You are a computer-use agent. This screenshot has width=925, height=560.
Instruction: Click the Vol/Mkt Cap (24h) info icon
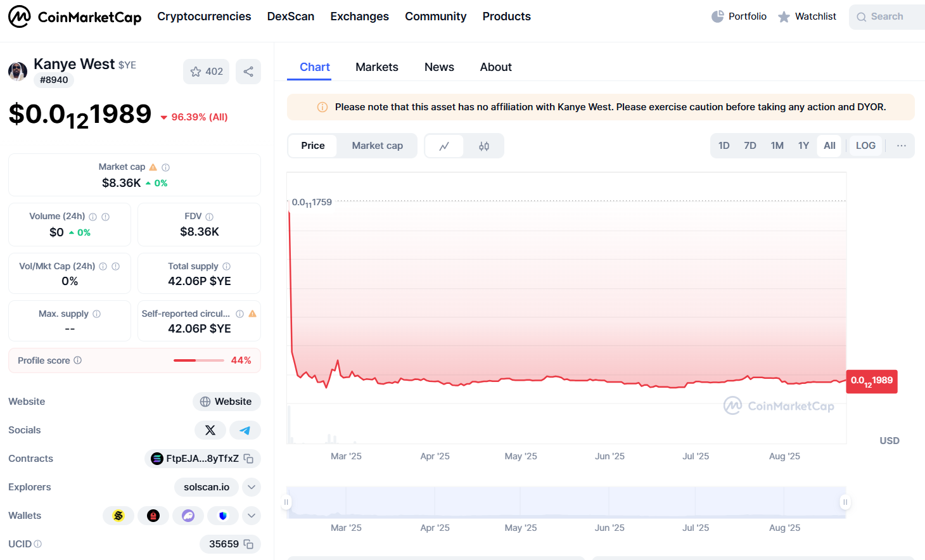click(103, 267)
